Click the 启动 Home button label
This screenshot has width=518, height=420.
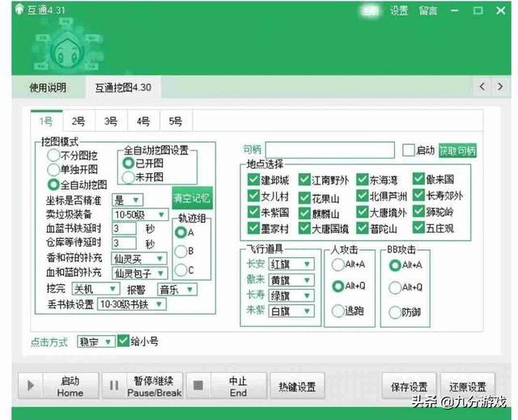(x=70, y=386)
